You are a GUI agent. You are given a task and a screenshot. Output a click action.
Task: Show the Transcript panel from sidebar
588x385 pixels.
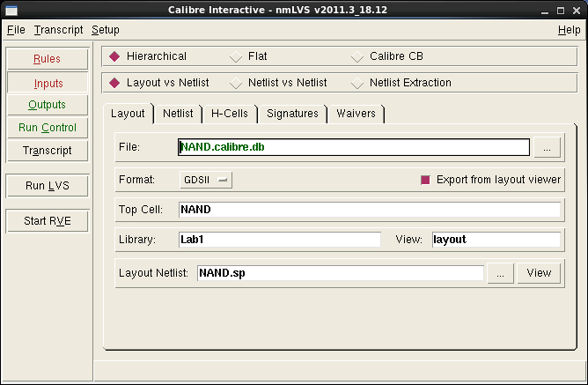tap(48, 151)
